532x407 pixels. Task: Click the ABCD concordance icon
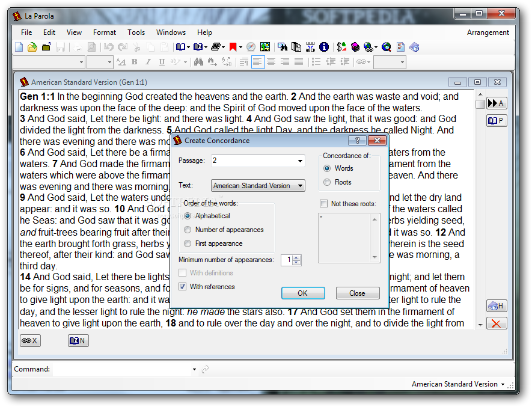click(x=310, y=47)
